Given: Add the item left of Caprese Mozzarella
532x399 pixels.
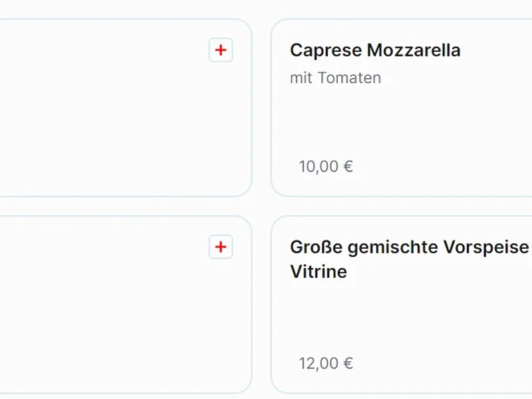Looking at the screenshot, I should pos(221,50).
